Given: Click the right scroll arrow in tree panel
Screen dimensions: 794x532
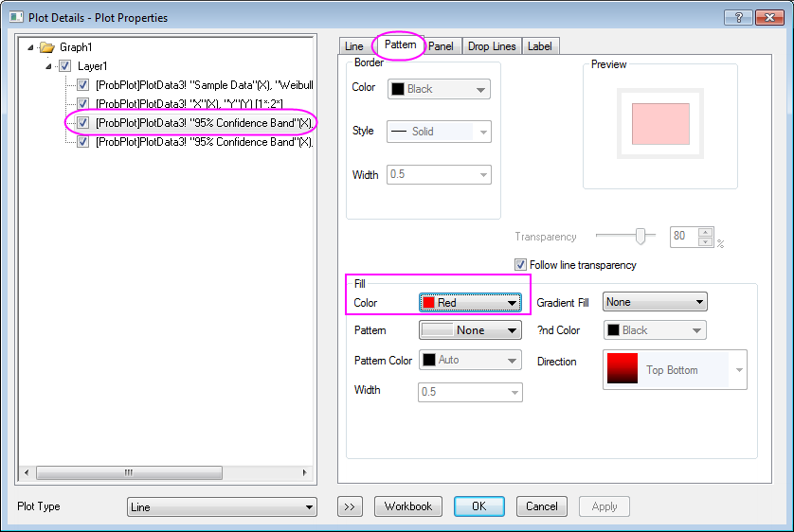Looking at the screenshot, I should (305, 472).
